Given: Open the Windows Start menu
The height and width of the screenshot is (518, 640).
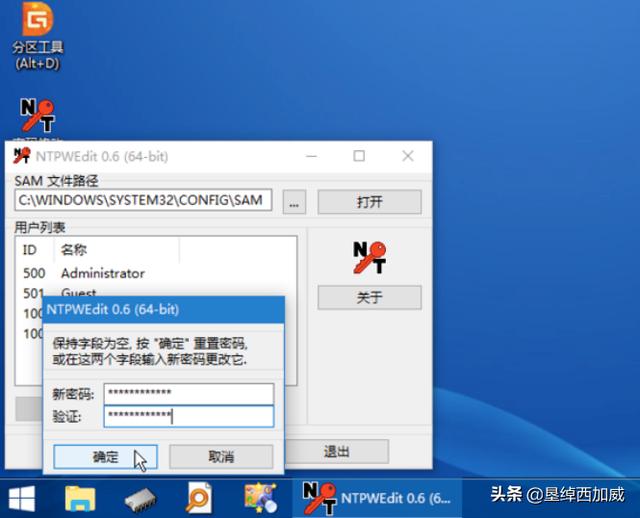Looking at the screenshot, I should click(22, 496).
